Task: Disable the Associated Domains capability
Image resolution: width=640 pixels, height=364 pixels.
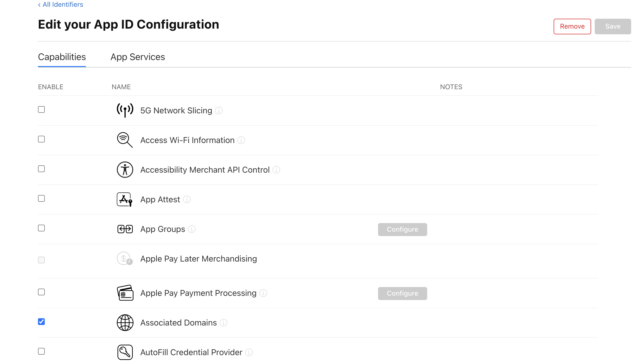Action: pyautogui.click(x=41, y=322)
